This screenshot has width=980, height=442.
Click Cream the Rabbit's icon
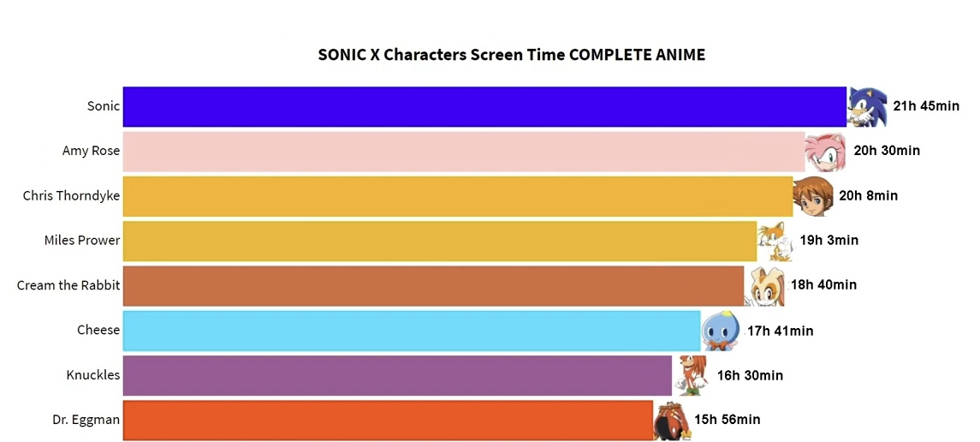[x=766, y=286]
